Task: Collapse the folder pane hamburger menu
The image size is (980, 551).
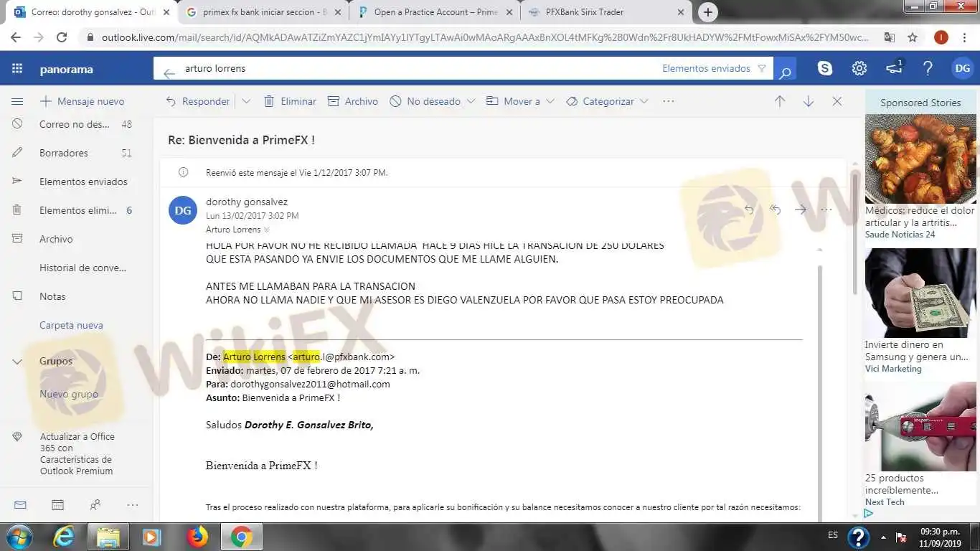Action: tap(17, 101)
